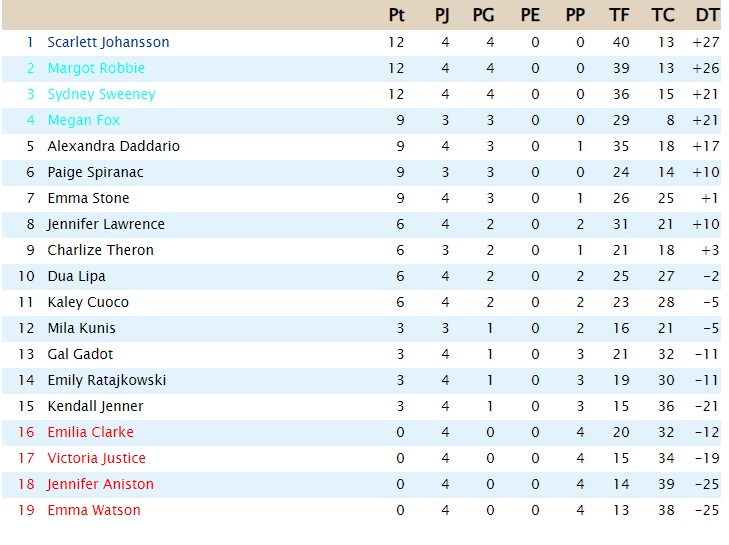The height and width of the screenshot is (545, 729).
Task: Click the TF column header
Action: tap(619, 15)
